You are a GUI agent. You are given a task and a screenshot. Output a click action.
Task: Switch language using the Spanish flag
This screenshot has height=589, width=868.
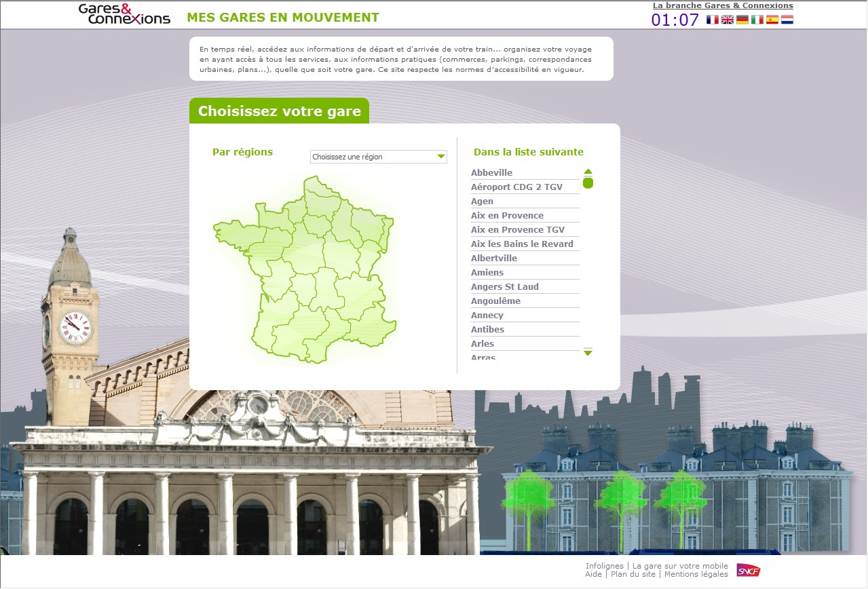coord(772,20)
